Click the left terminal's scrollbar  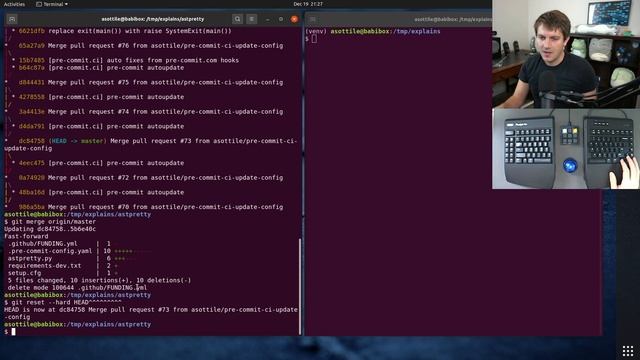pyautogui.click(x=300, y=286)
